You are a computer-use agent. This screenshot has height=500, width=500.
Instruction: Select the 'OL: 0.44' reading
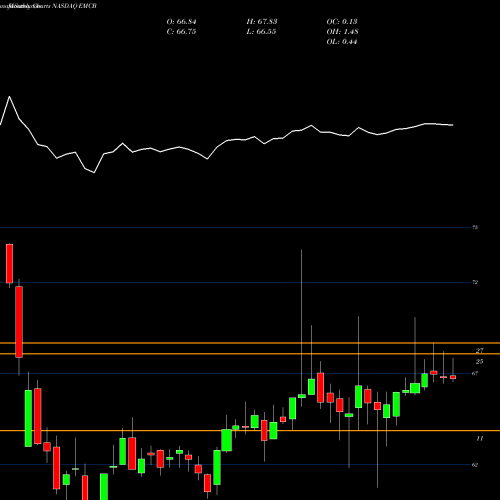[x=342, y=42]
